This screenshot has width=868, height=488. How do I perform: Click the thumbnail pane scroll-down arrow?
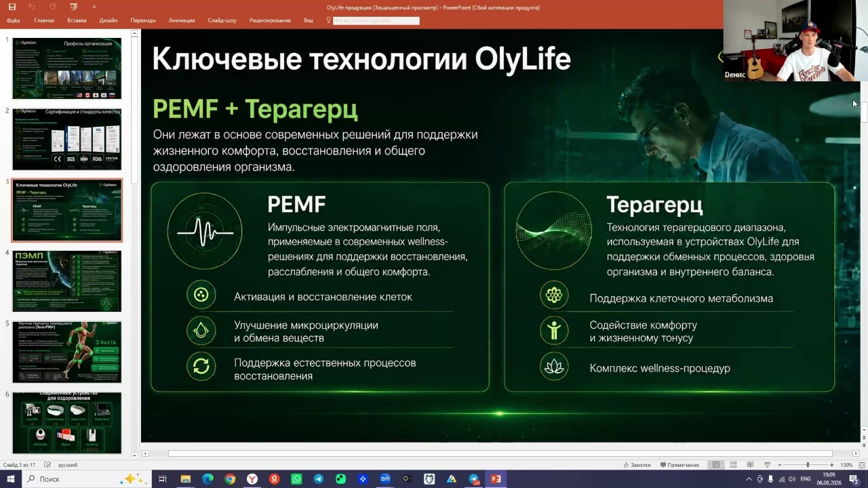[x=134, y=455]
